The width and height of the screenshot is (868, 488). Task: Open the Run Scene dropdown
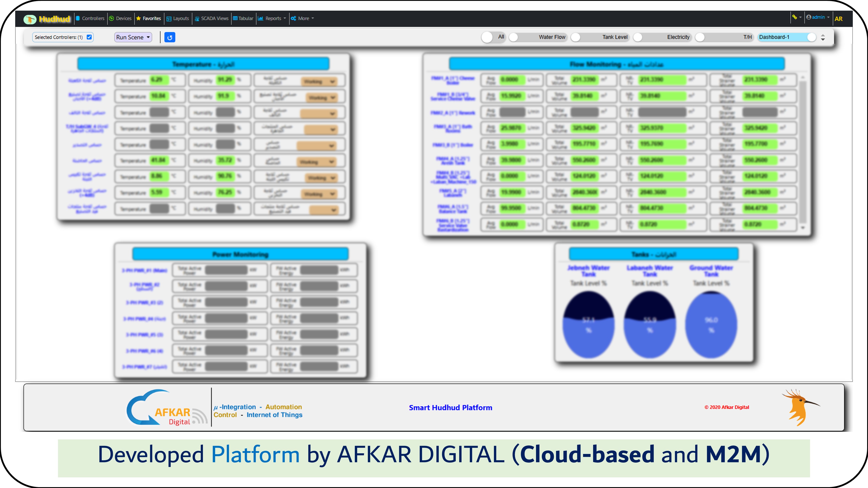pyautogui.click(x=133, y=37)
